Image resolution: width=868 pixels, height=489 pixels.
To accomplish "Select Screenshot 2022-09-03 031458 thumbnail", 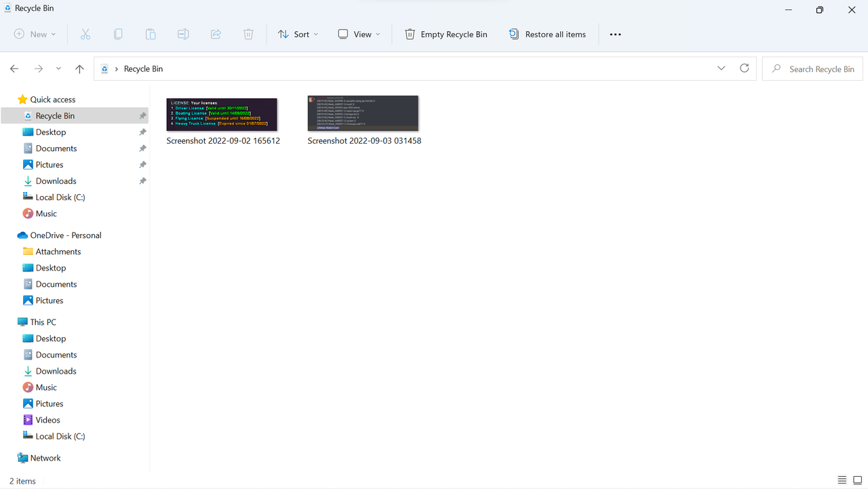I will click(x=363, y=113).
